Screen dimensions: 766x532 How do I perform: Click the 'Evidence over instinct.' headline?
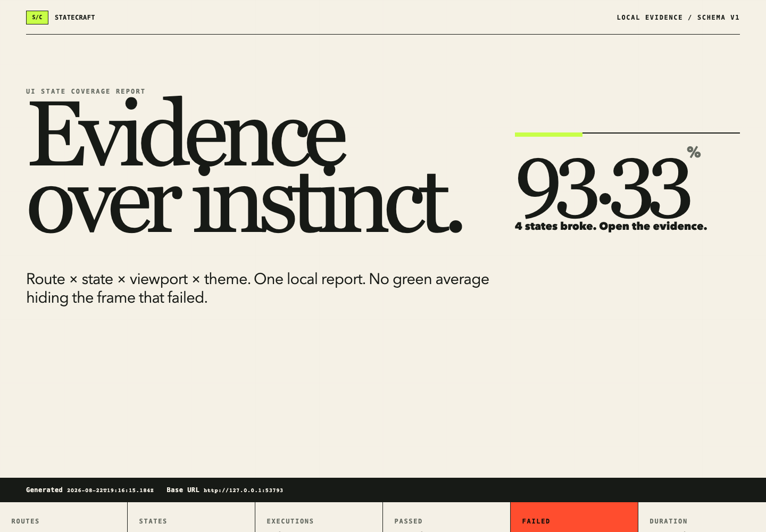pos(245,166)
